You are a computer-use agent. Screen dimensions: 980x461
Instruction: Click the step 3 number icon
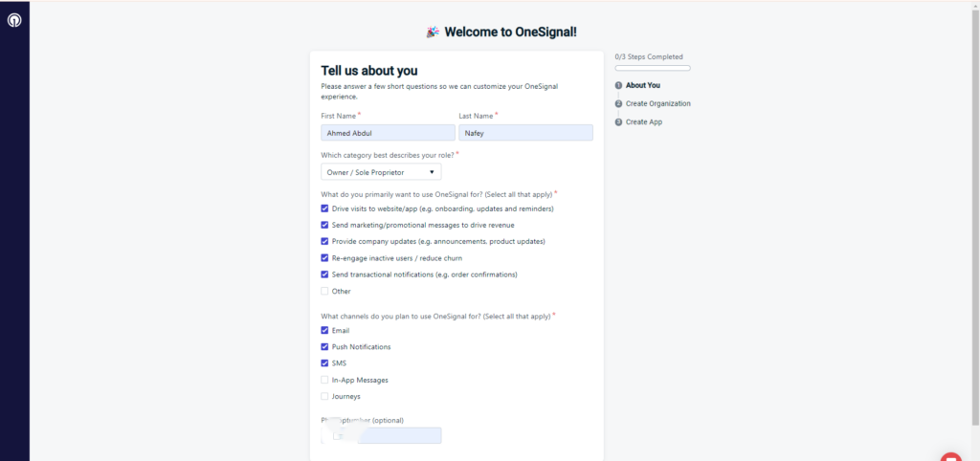coord(618,121)
